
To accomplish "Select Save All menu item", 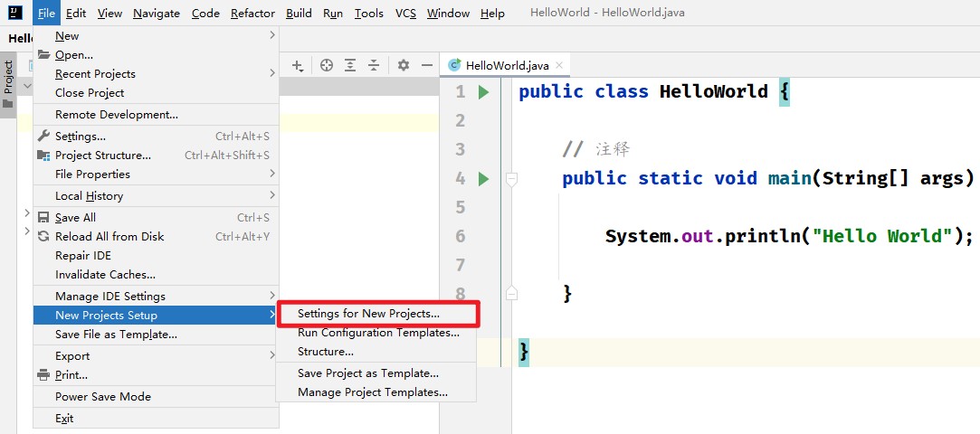I will (x=156, y=217).
